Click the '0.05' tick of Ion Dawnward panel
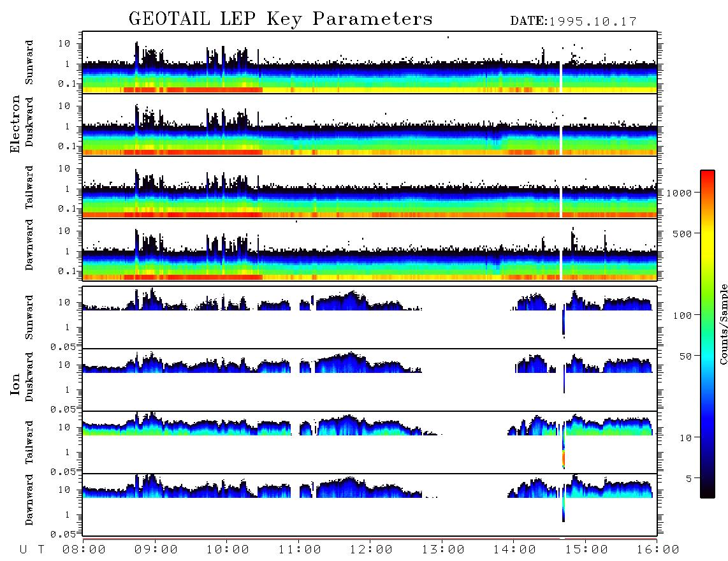 [63, 534]
